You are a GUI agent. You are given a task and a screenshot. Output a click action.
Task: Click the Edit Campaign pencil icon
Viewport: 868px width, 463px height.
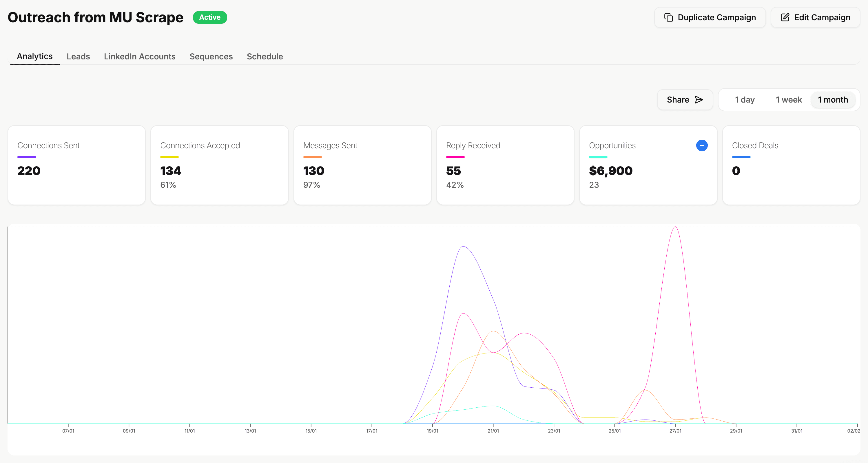[786, 17]
